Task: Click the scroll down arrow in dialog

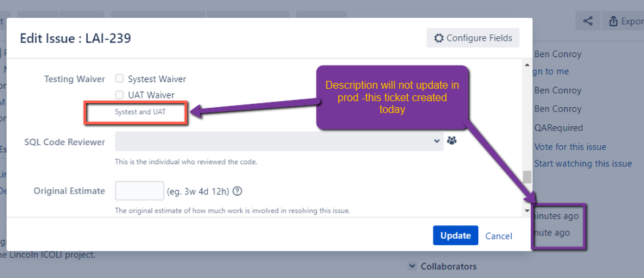Action: coord(528,210)
